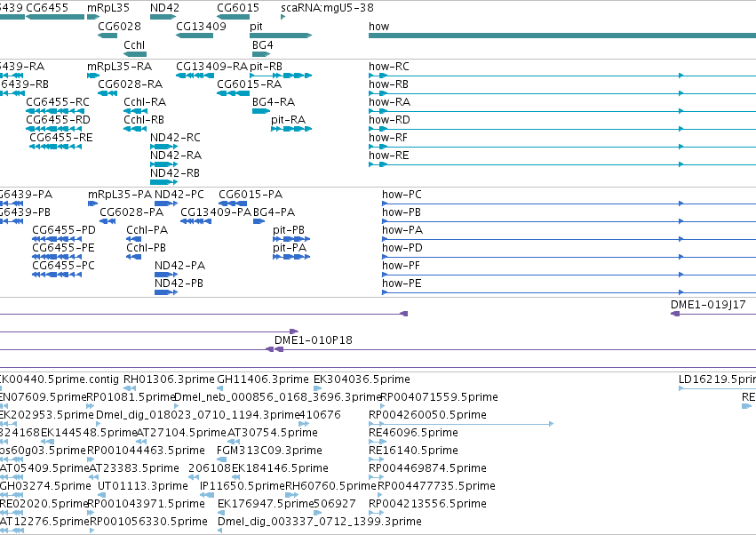Click protein mRpL35-PA
The height and width of the screenshot is (535, 756).
(120, 195)
